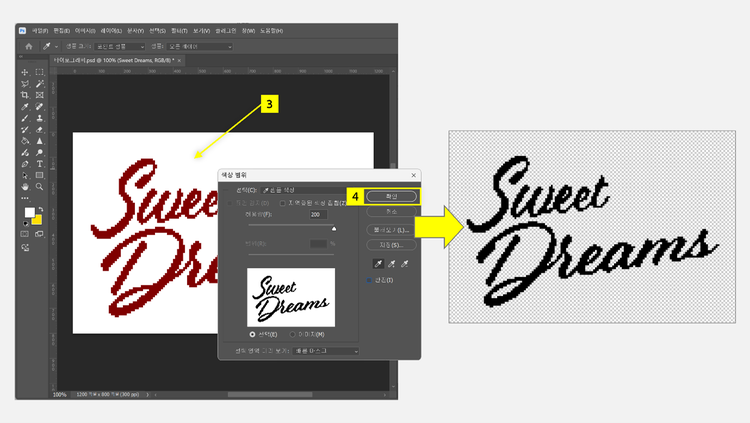750x423 pixels.
Task: Select the Rectangle shape tool
Action: click(40, 176)
